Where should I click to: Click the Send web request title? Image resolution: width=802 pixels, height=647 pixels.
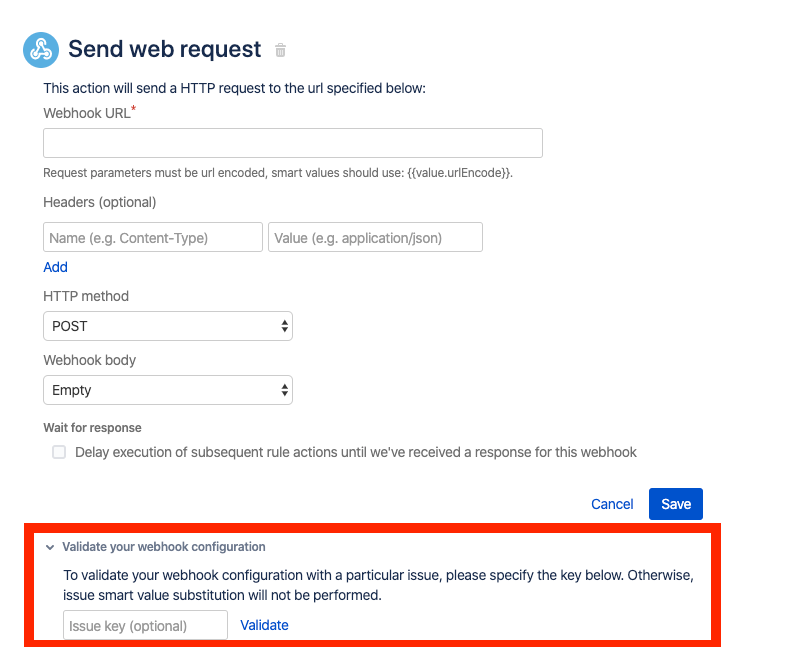(165, 49)
